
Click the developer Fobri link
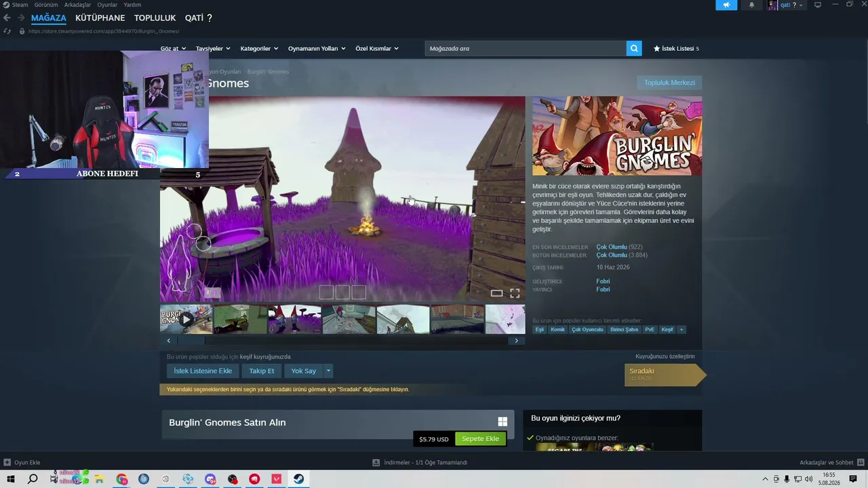click(x=603, y=281)
